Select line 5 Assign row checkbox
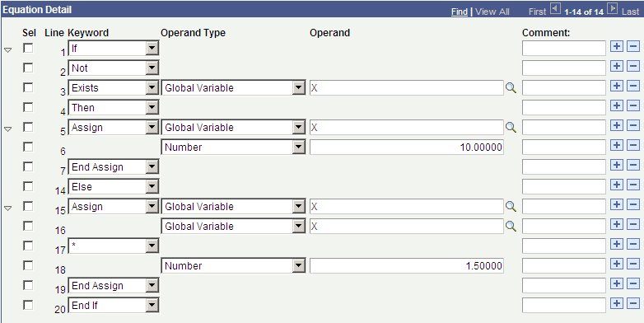 coord(28,127)
